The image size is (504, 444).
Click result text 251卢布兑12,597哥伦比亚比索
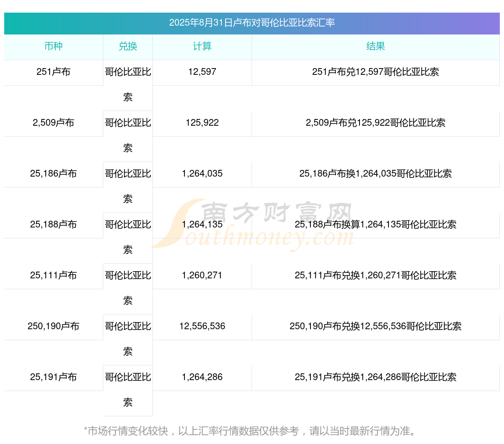375,72
